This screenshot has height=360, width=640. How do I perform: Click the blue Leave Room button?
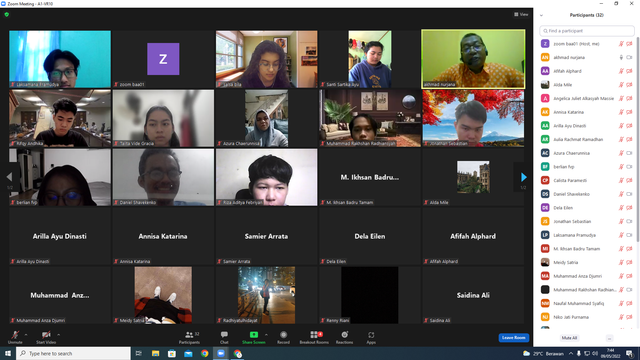pos(513,338)
